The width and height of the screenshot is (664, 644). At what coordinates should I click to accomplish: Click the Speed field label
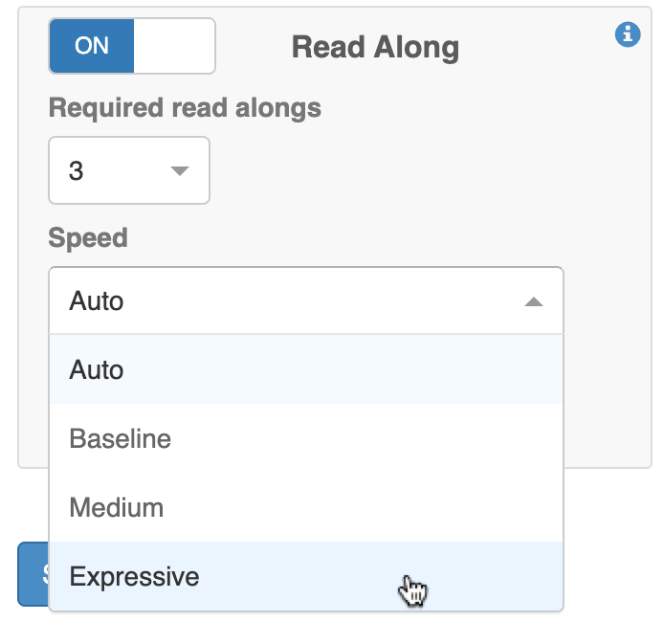coord(88,238)
